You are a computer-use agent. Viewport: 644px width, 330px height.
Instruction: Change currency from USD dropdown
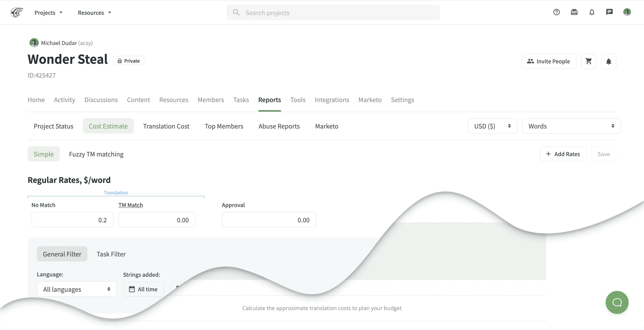[492, 126]
